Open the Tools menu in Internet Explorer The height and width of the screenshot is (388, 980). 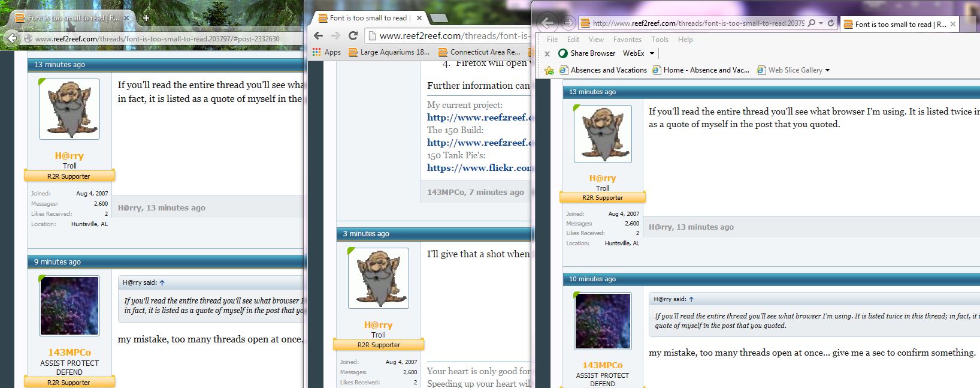660,40
